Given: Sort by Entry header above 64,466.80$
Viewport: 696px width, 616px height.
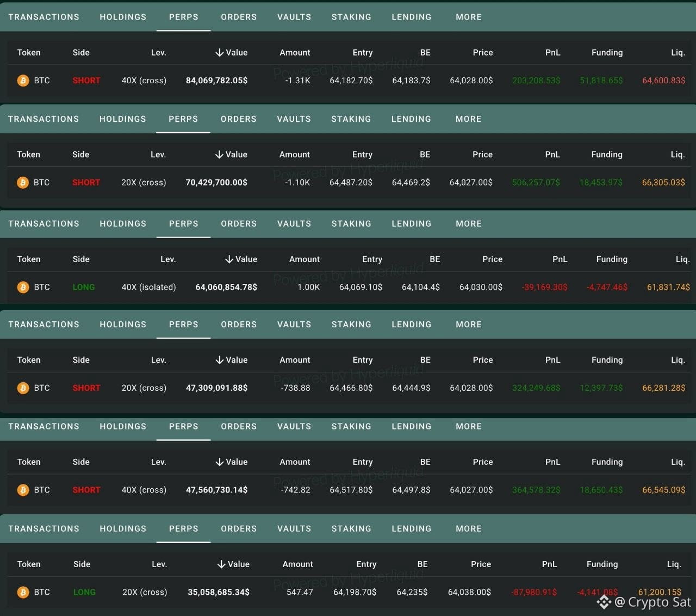Looking at the screenshot, I should click(363, 360).
